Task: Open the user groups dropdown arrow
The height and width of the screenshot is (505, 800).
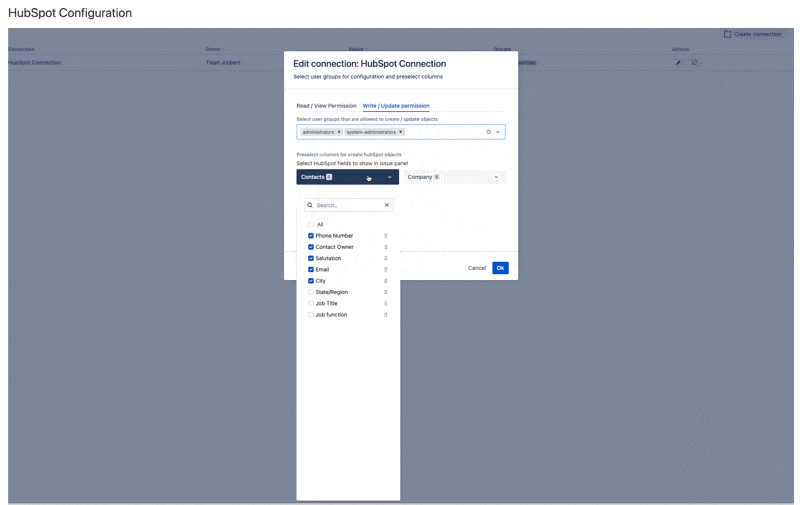Action: coord(498,132)
